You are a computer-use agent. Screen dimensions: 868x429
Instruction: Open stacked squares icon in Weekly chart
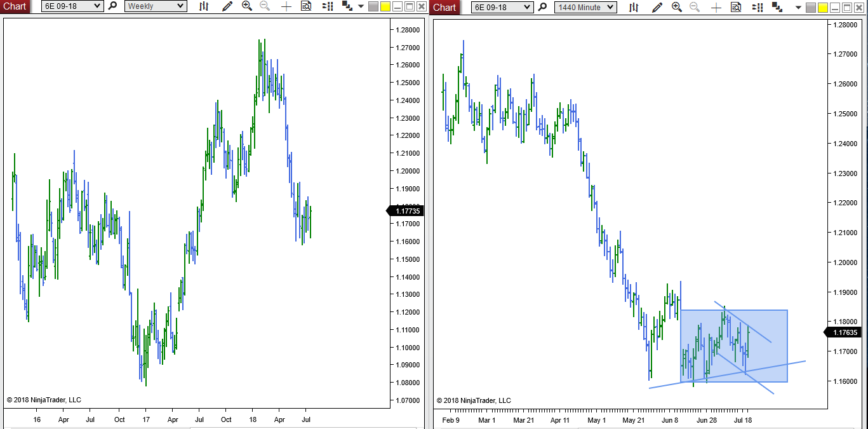point(347,6)
